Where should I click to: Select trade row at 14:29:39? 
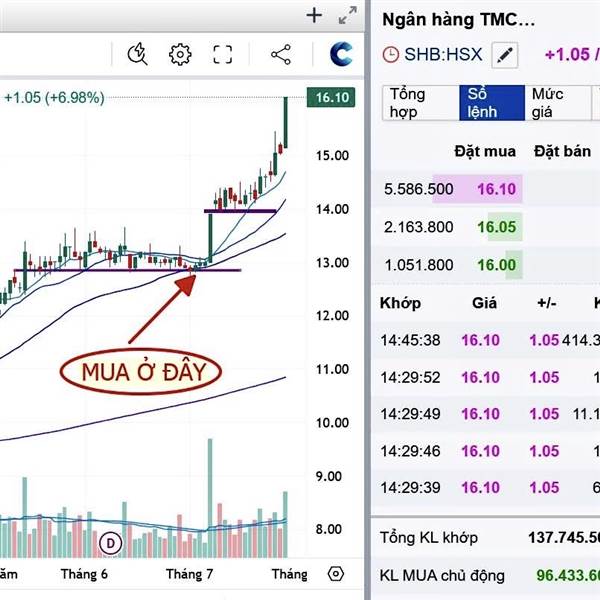[x=486, y=488]
